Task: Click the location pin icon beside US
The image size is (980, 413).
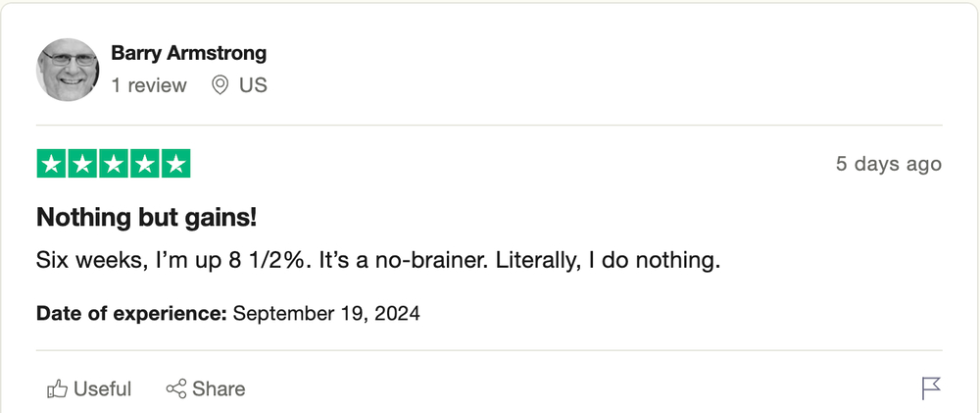Action: [x=220, y=85]
